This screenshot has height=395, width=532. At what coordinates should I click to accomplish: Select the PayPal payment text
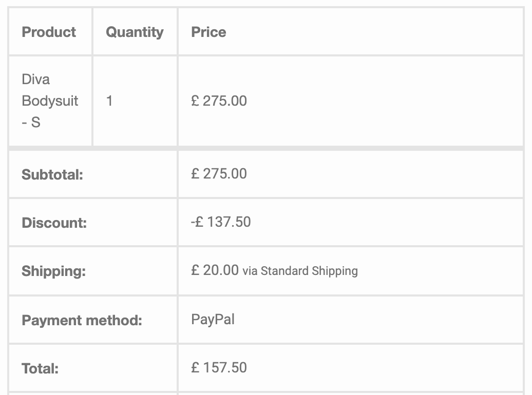213,320
